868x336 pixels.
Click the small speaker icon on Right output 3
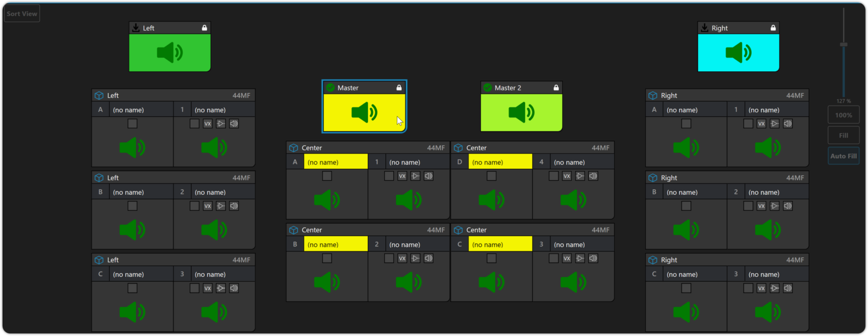[788, 289]
